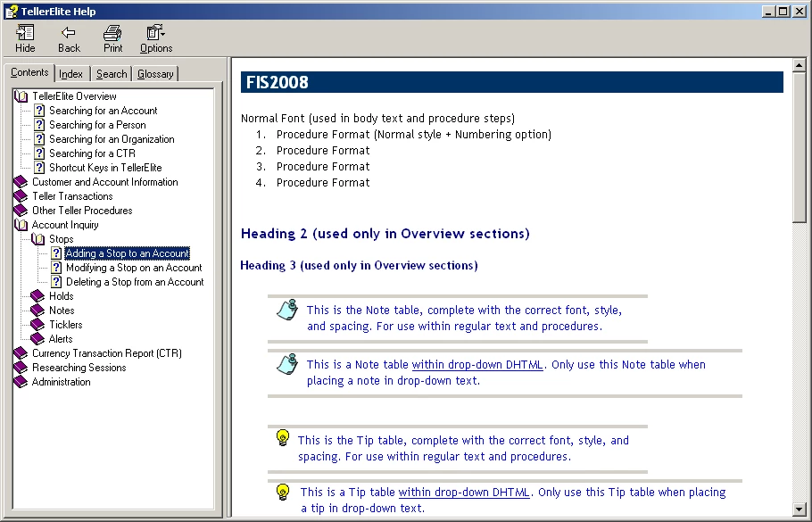The width and height of the screenshot is (812, 522).
Task: Expand the Teller Transactions book icon
Action: [x=21, y=196]
